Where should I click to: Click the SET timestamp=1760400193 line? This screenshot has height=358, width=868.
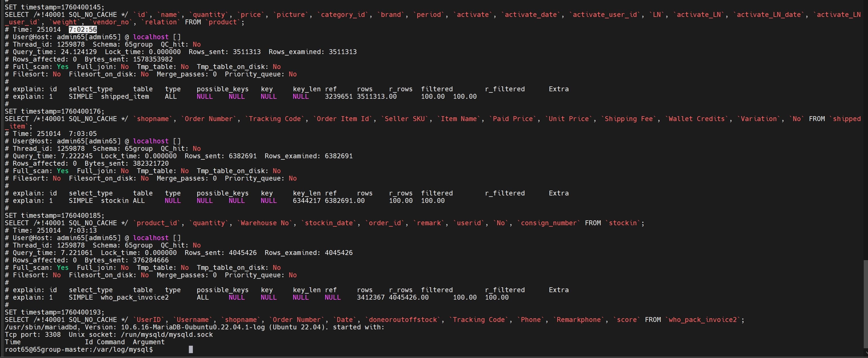(x=54, y=312)
